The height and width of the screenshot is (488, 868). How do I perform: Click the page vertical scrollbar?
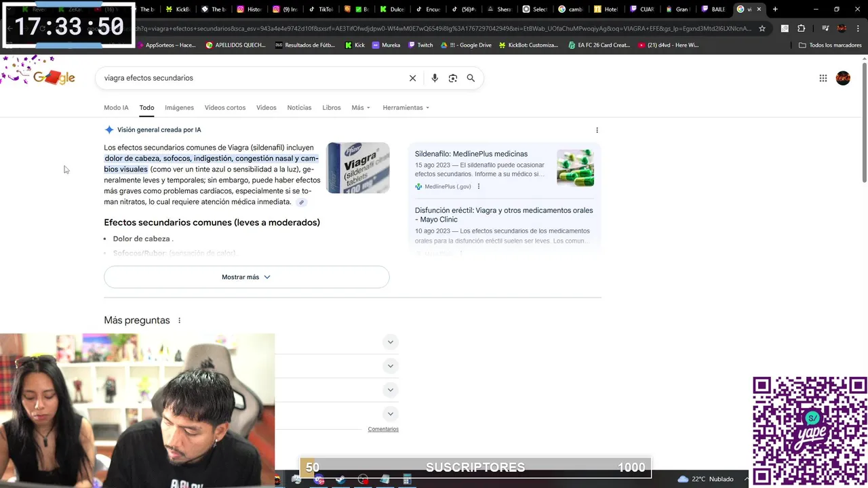tap(864, 122)
